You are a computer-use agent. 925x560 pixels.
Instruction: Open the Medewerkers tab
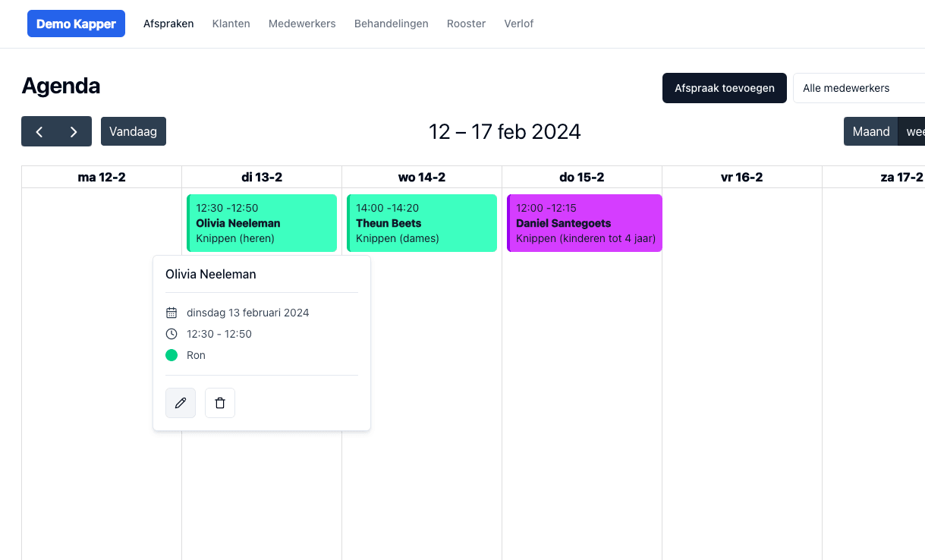tap(302, 24)
